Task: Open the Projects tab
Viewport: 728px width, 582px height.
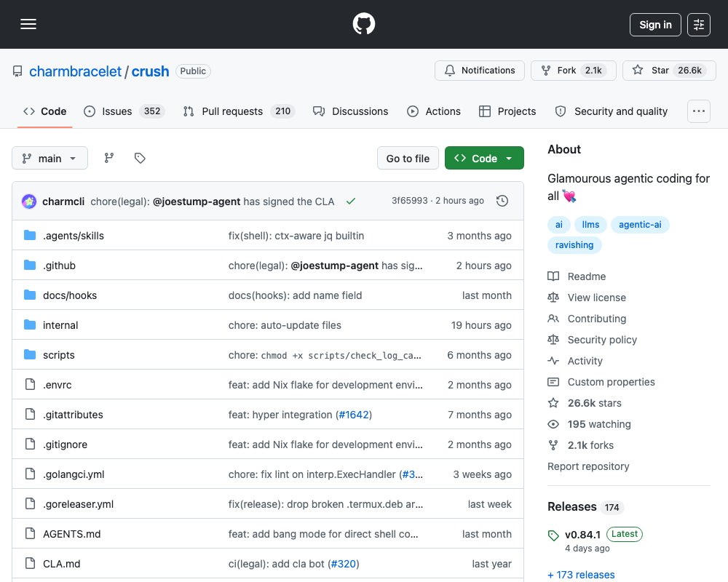Action: pos(507,111)
